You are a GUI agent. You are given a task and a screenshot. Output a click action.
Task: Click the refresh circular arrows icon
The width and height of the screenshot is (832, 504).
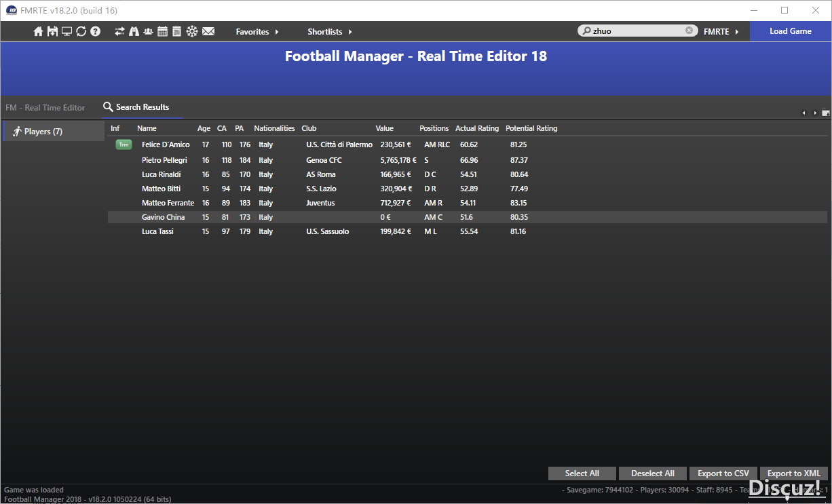[81, 31]
